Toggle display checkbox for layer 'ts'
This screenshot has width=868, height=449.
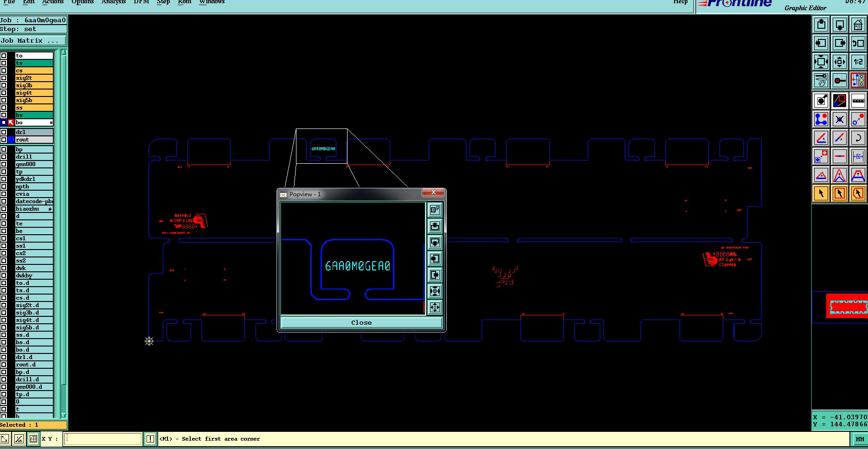point(4,63)
